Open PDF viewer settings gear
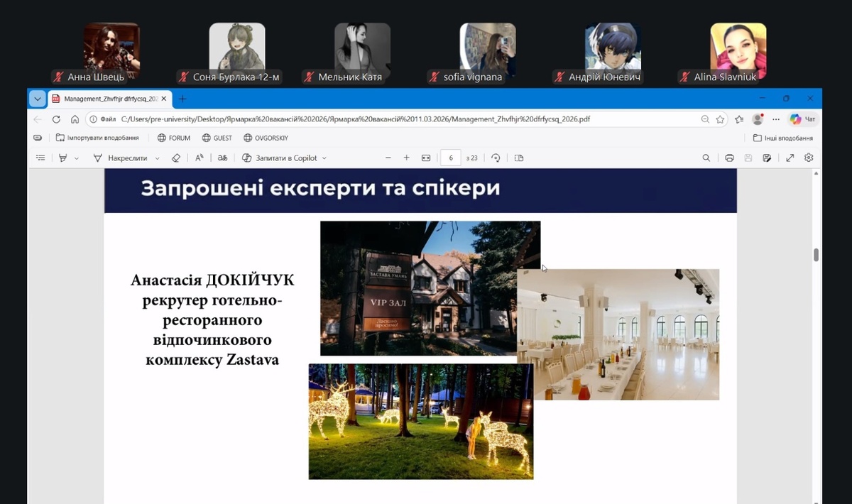Image resolution: width=852 pixels, height=504 pixels. coord(809,158)
